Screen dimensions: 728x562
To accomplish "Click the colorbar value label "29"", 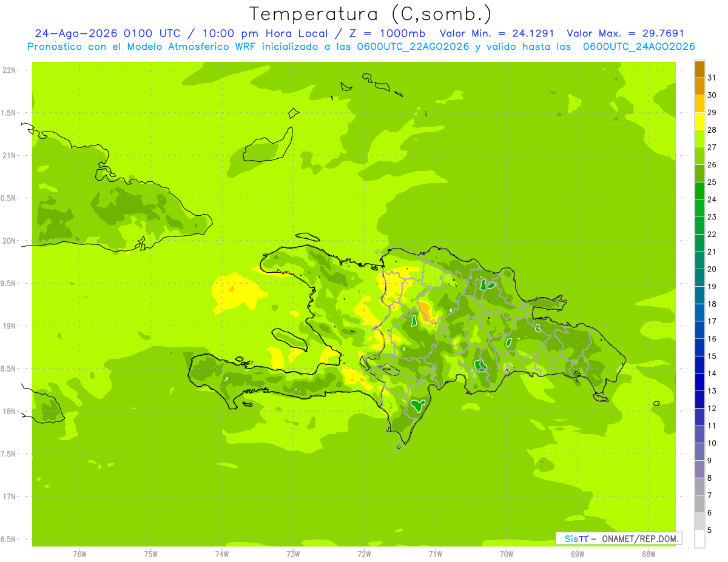I will tap(712, 113).
